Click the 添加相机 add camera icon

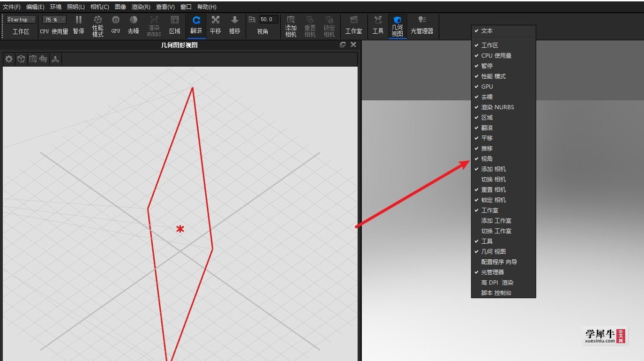tap(291, 20)
